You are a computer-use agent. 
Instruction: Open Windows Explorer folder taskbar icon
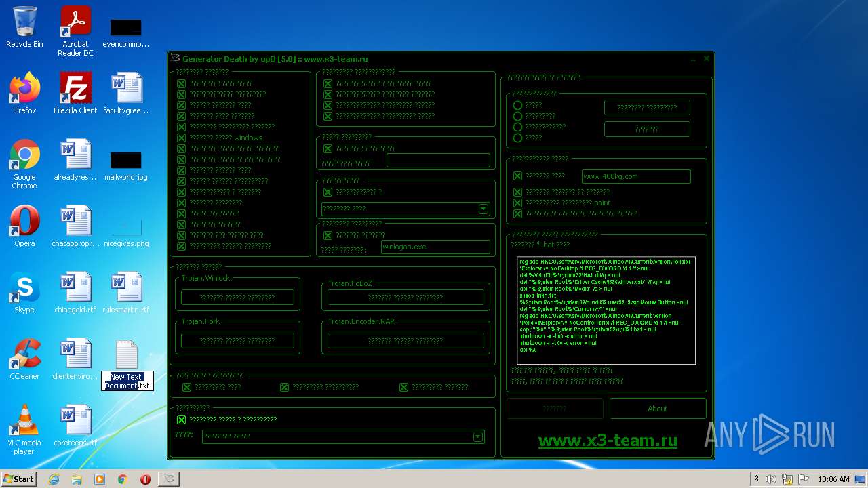point(77,479)
